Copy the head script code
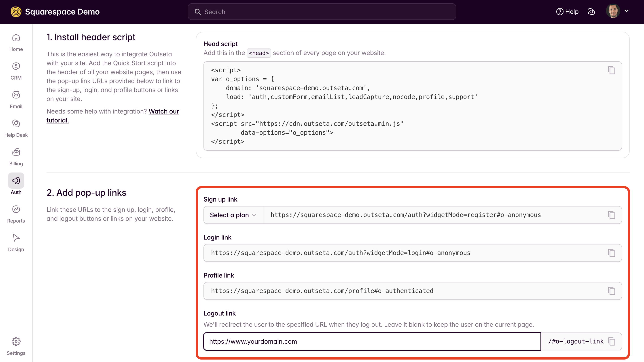The width and height of the screenshot is (644, 362). (x=612, y=70)
